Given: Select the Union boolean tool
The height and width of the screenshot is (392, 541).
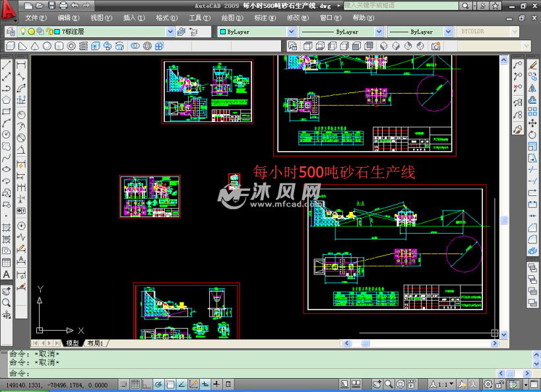Looking at the screenshot, I should point(135,46).
